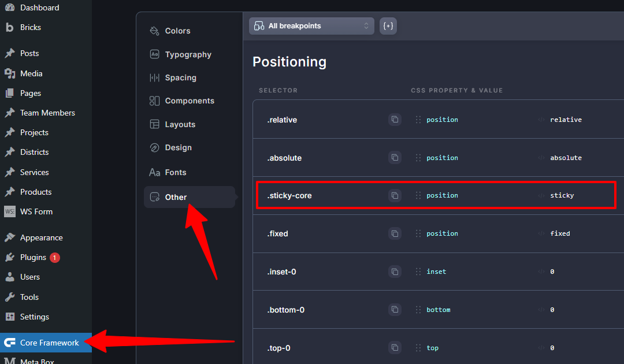This screenshot has width=624, height=364.
Task: Click the variables braces button
Action: pos(388,26)
